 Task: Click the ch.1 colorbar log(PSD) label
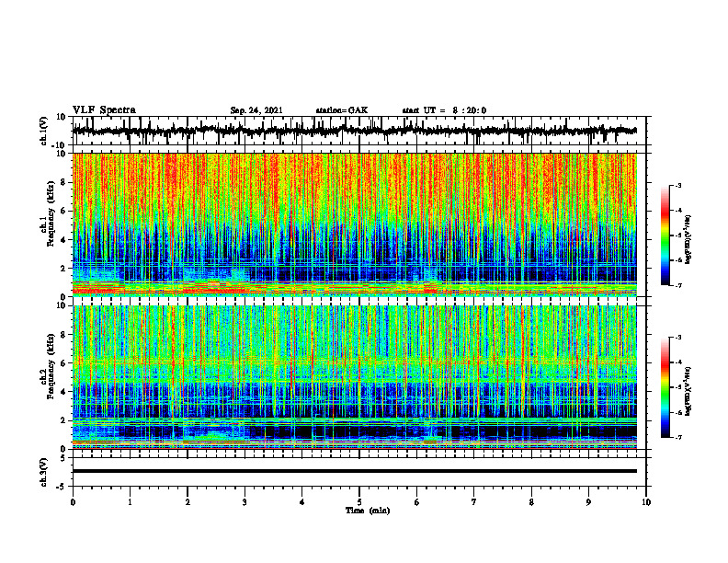pos(688,240)
